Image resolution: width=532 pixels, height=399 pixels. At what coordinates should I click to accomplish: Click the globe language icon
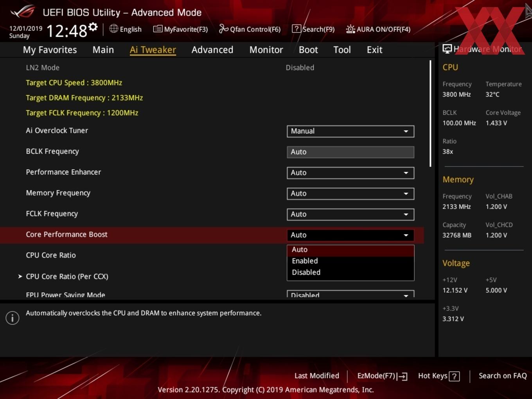113,29
